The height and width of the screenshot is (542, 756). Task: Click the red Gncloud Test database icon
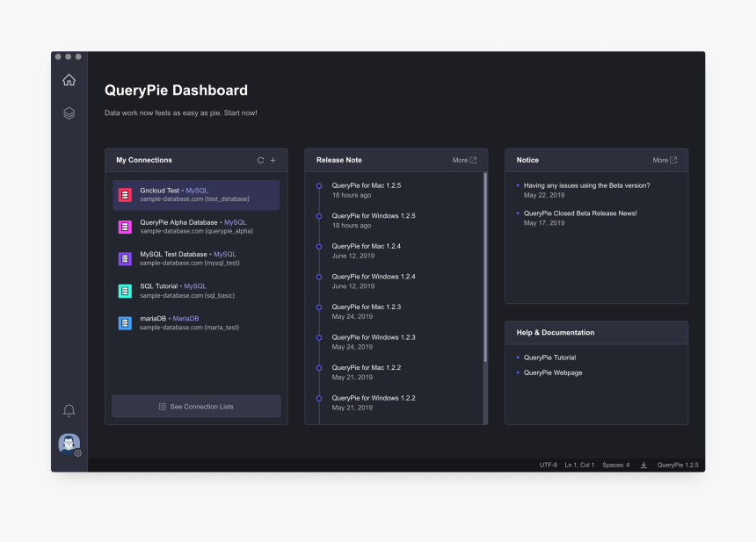pyautogui.click(x=125, y=195)
